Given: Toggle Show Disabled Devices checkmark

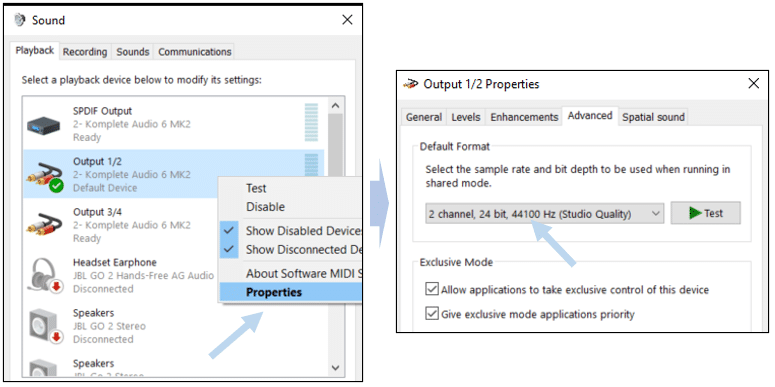Looking at the screenshot, I should click(229, 230).
